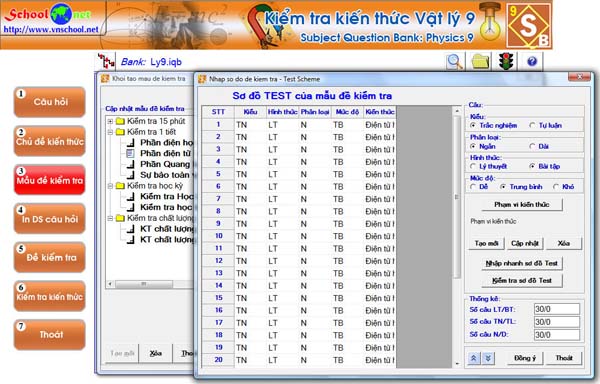This screenshot has width=600, height=384.
Task: Click Nhập nhanh sơ đồ Test button
Action: 522,263
